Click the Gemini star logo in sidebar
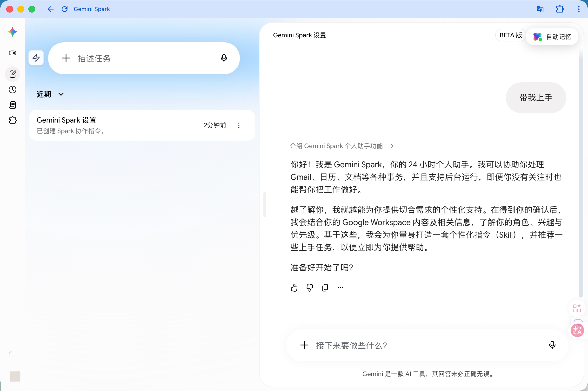 pyautogui.click(x=13, y=32)
